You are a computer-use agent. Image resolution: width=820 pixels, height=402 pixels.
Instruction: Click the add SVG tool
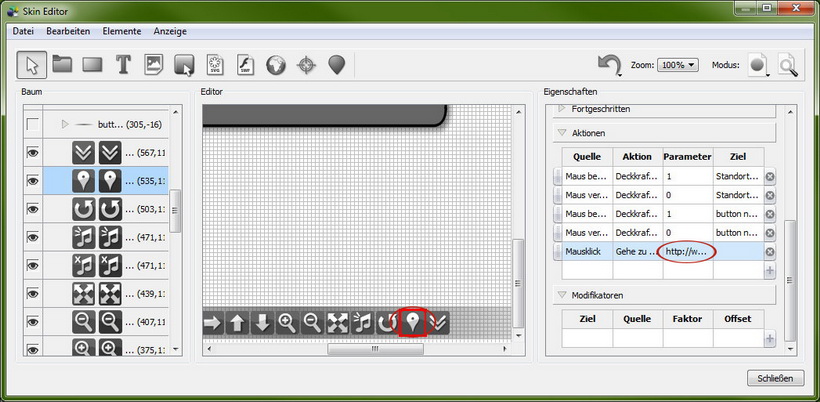215,65
